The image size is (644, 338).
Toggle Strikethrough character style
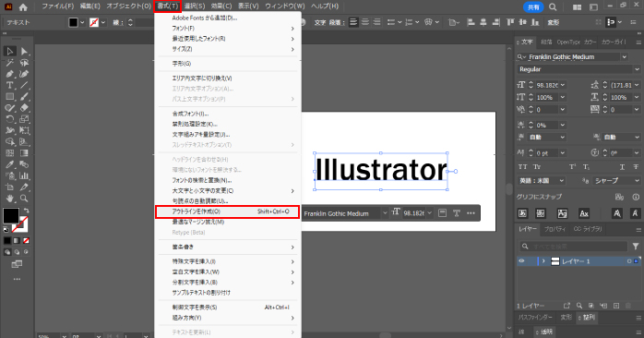click(x=636, y=167)
